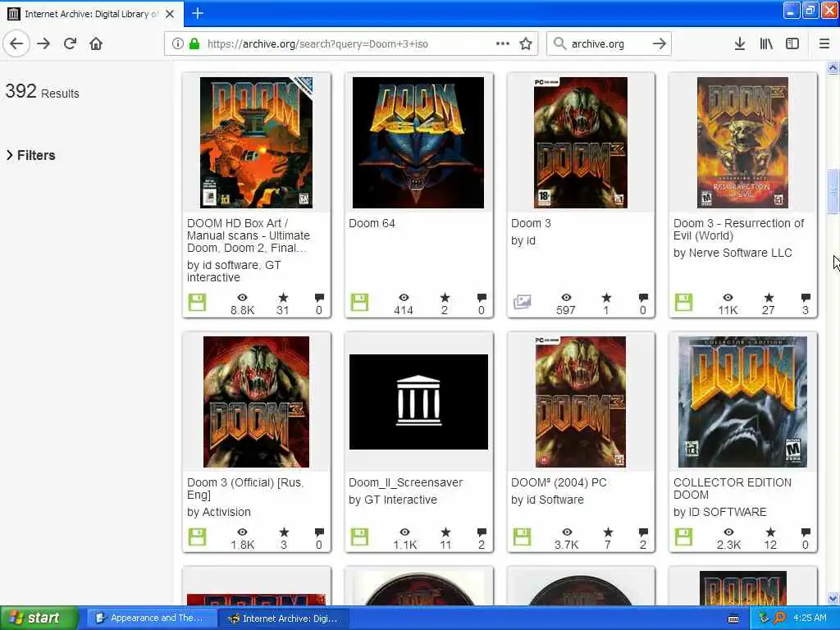The height and width of the screenshot is (630, 840).
Task: Click the address bar URL field
Action: pos(351,44)
